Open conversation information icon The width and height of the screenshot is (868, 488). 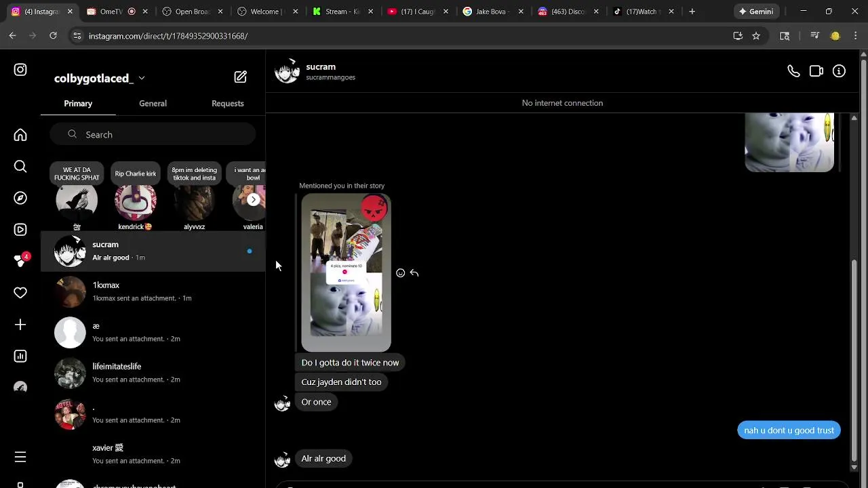[x=840, y=71]
